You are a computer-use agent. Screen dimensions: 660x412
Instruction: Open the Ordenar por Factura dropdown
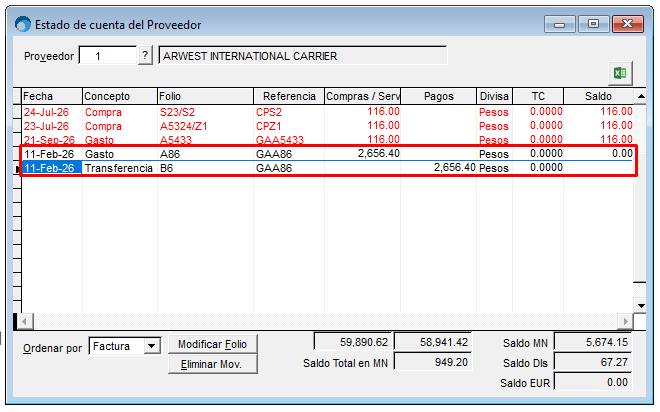(x=151, y=346)
